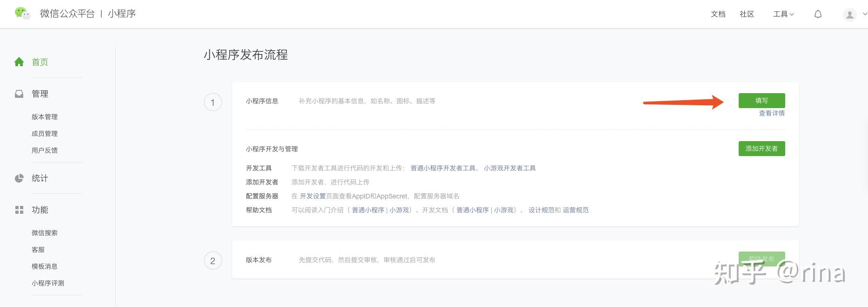Open 客服 in the sidebar
The width and height of the screenshot is (868, 307).
pyautogui.click(x=38, y=250)
